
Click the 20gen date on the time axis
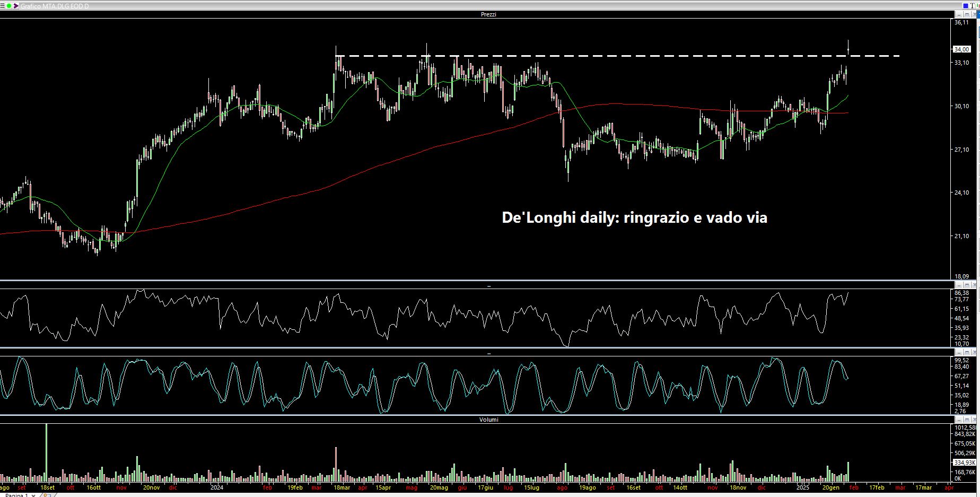[831, 487]
